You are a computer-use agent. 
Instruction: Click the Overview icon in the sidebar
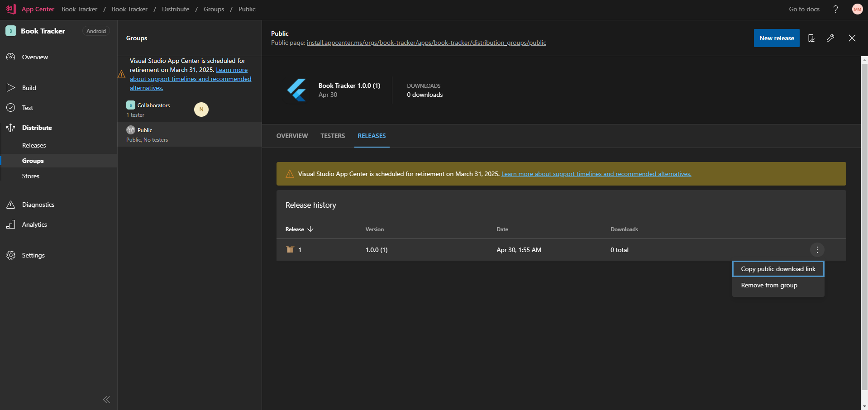[x=11, y=57]
